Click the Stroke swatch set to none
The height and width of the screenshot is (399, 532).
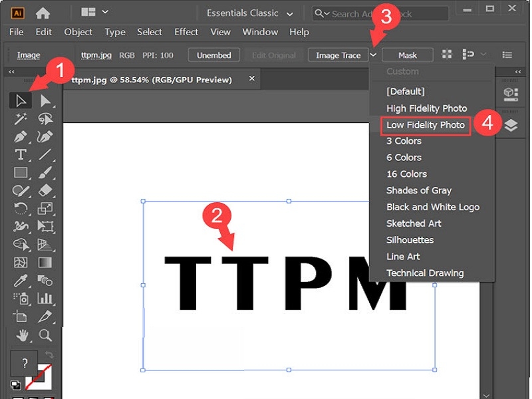(x=39, y=376)
